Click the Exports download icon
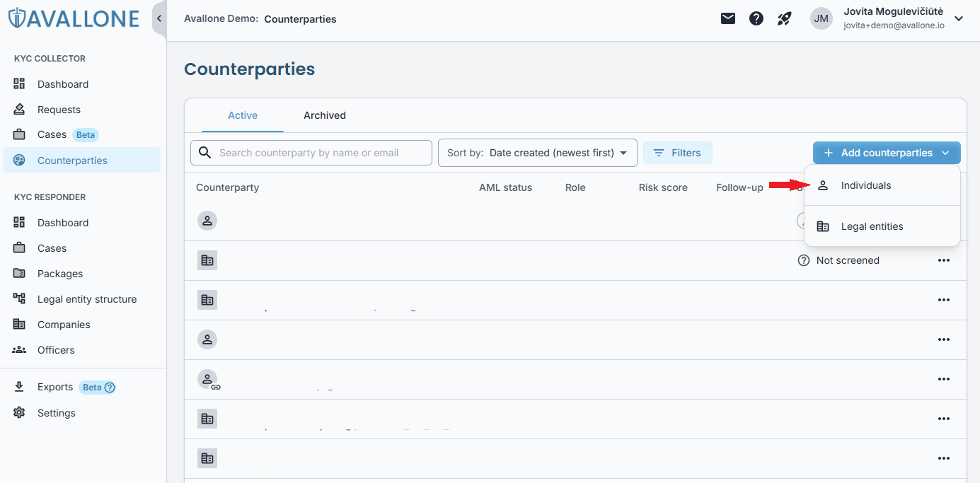Image resolution: width=980 pixels, height=483 pixels. [20, 387]
